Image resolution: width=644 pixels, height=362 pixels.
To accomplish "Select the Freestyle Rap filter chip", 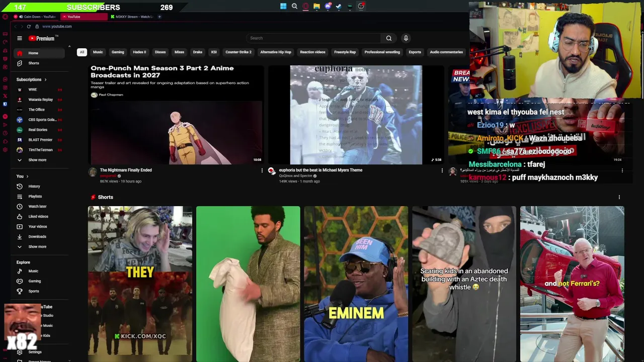I will point(345,52).
